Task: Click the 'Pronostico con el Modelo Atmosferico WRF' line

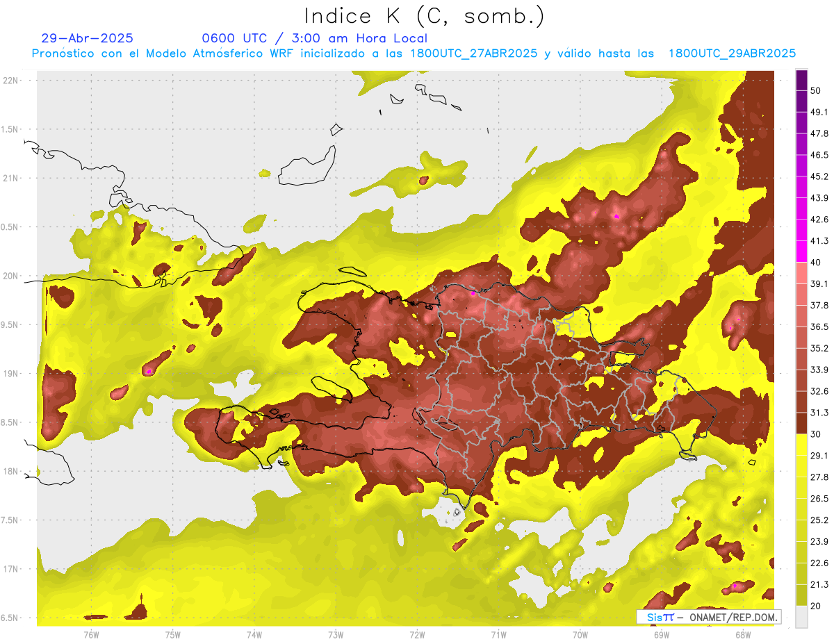Action: 414,53
